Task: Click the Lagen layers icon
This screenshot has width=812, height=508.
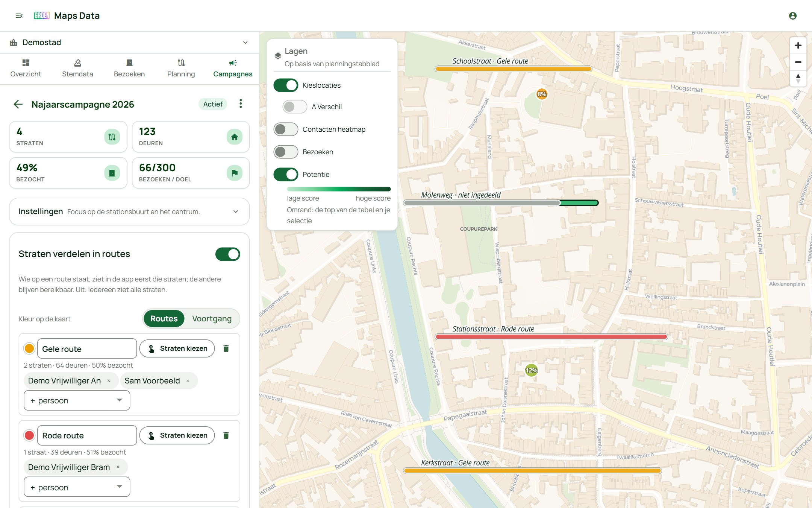Action: 278,56
